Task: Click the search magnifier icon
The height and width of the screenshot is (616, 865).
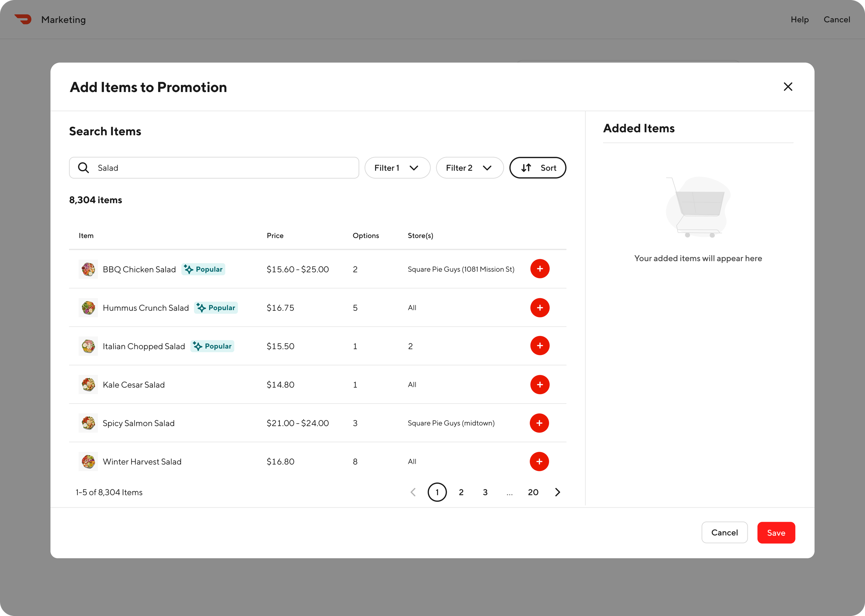Action: click(83, 167)
